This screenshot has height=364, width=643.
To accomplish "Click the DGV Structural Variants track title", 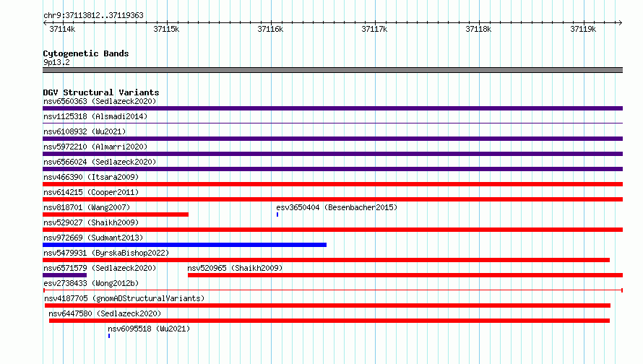I will point(101,92).
